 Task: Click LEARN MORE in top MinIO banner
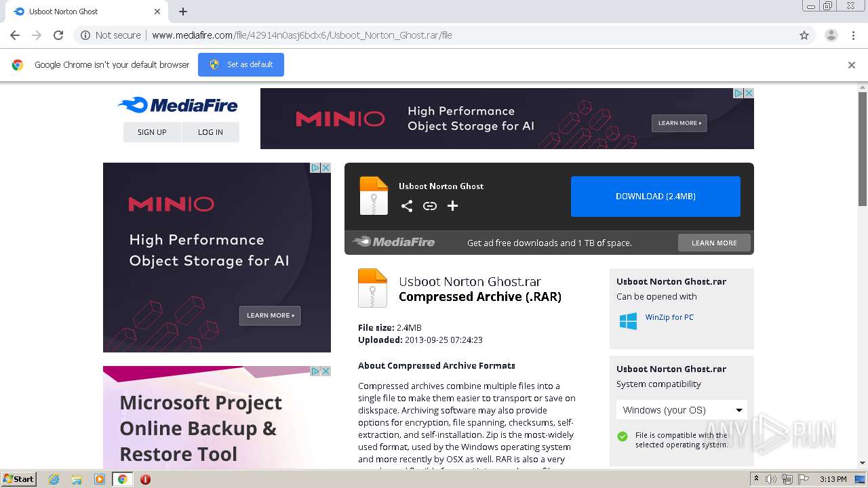679,123
